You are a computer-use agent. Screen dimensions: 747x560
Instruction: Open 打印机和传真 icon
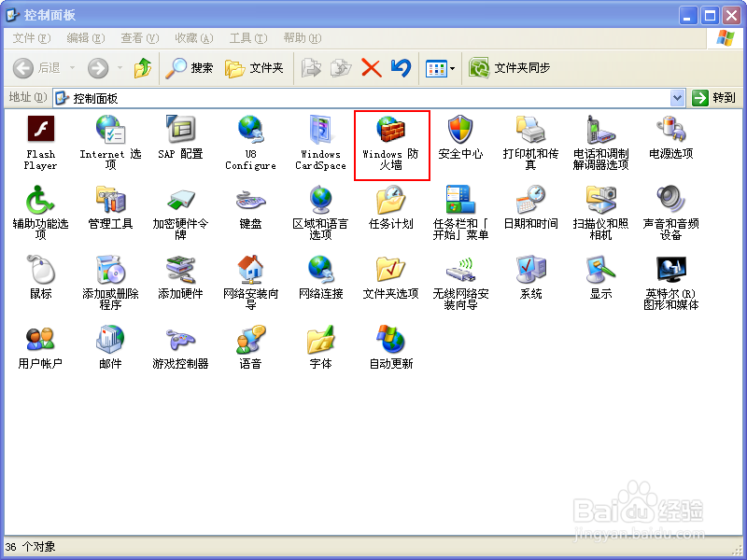[x=530, y=143]
